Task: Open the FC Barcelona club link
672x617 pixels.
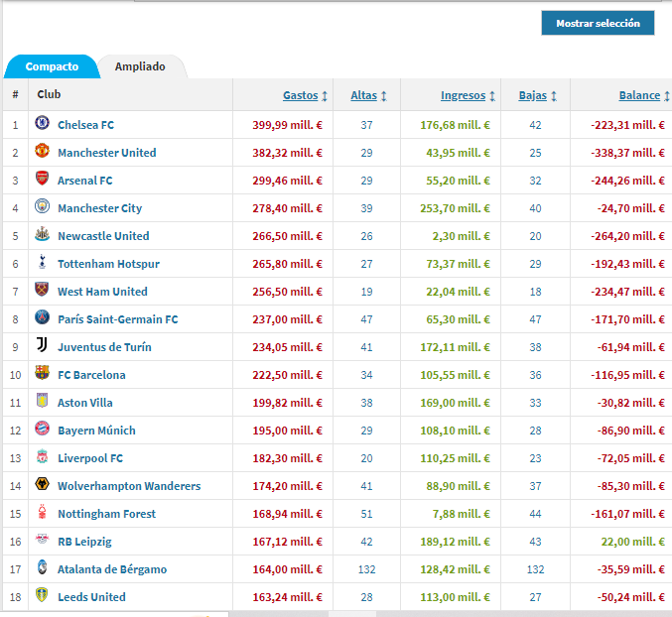Action: click(91, 375)
